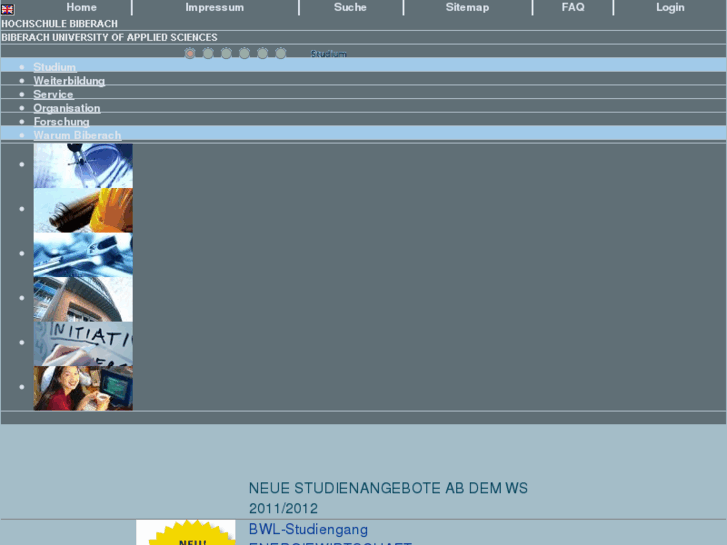
Task: Click the curved building thumbnail
Action: pyautogui.click(x=83, y=299)
